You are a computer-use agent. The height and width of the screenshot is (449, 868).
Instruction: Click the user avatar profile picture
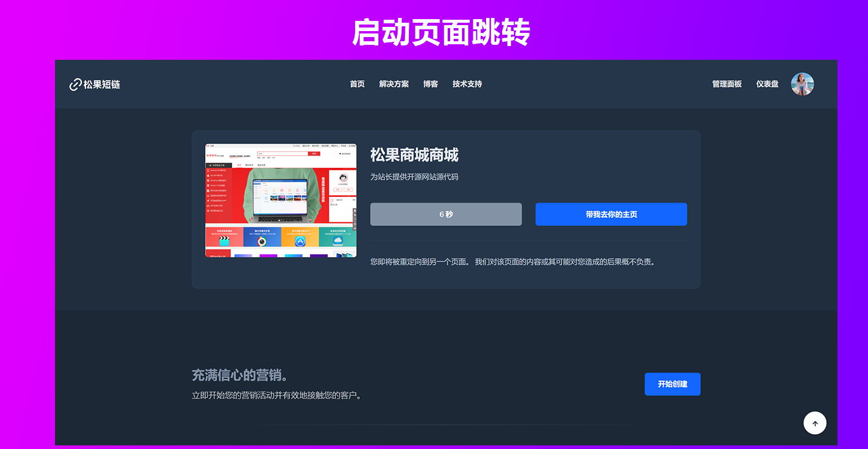click(x=802, y=84)
